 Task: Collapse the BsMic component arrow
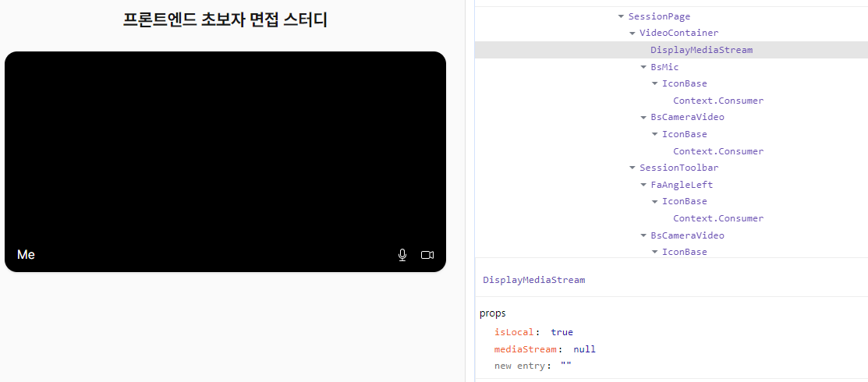pos(643,67)
